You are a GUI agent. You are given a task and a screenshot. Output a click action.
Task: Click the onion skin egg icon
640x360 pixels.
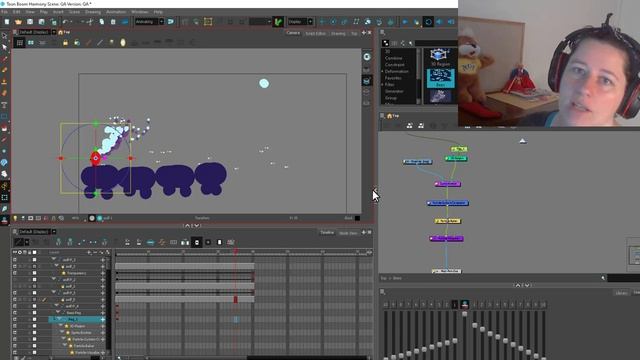click(x=123, y=42)
